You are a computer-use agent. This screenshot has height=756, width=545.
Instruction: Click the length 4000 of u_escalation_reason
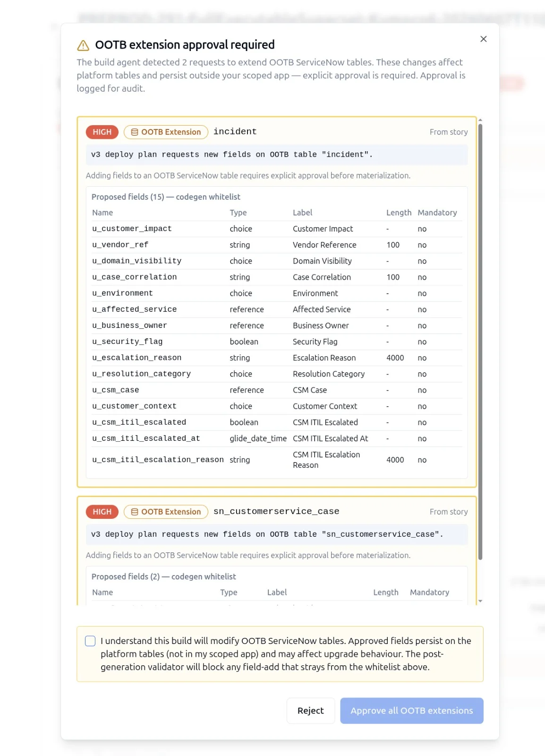(x=395, y=358)
